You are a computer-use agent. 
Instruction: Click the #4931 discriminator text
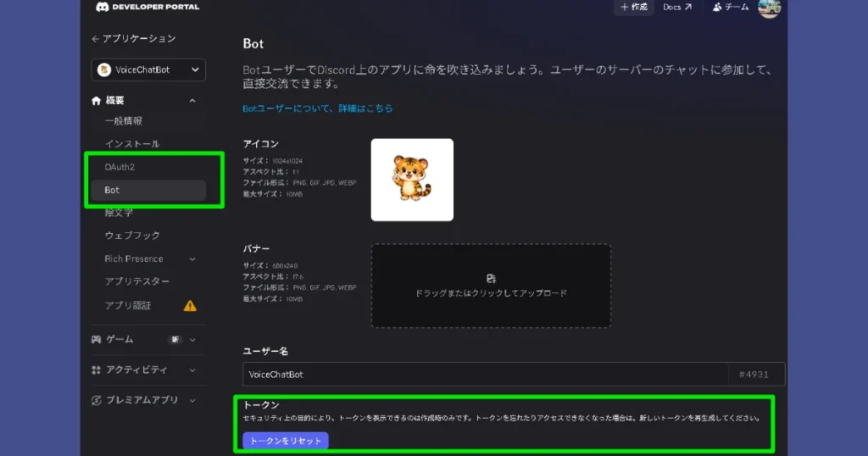[x=754, y=375]
